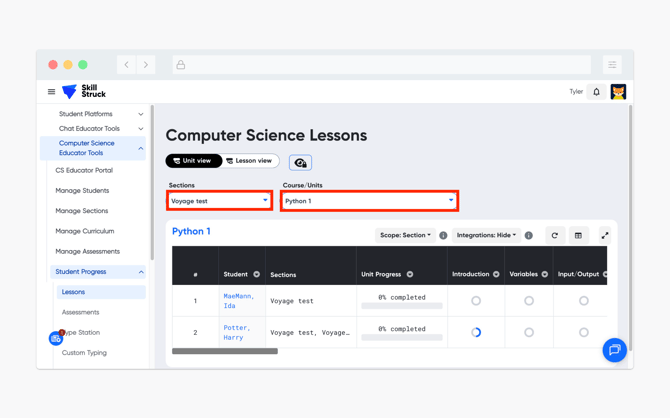This screenshot has width=670, height=418.
Task: Click the horizontal table scrollbar
Action: (x=224, y=351)
